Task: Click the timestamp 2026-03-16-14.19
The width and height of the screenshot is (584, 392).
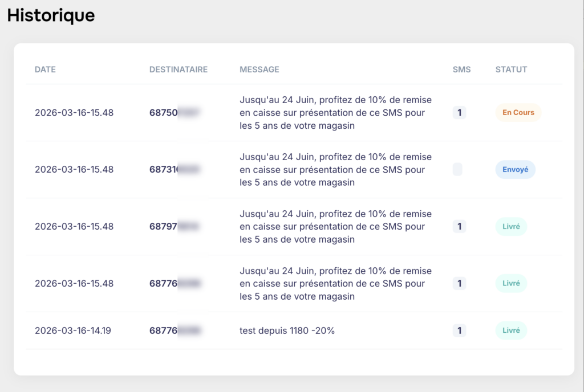Action: (72, 330)
